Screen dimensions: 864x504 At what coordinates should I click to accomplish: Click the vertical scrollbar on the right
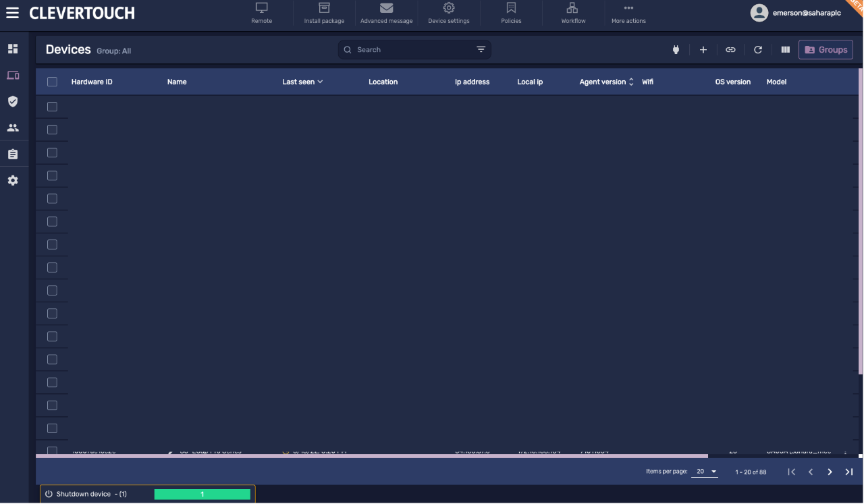pos(860,221)
